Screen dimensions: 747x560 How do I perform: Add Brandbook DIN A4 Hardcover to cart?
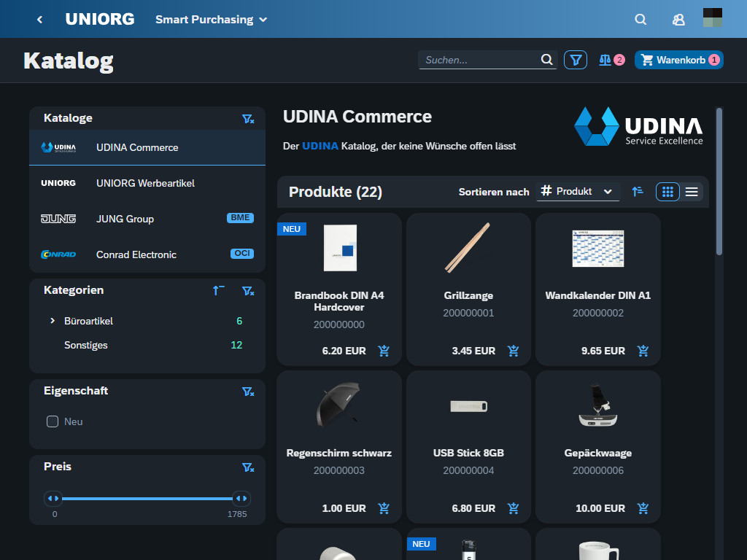[x=384, y=351]
